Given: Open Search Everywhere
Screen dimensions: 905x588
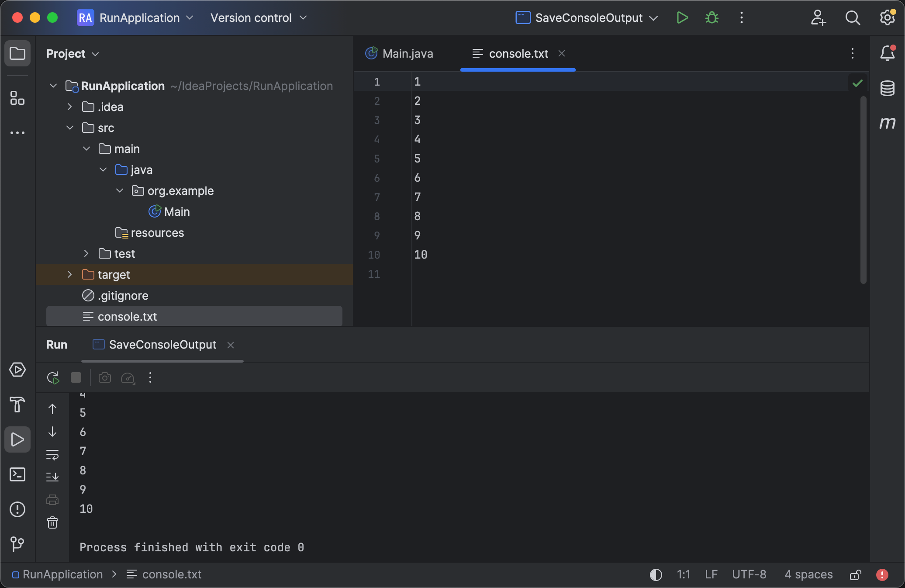Looking at the screenshot, I should point(853,18).
